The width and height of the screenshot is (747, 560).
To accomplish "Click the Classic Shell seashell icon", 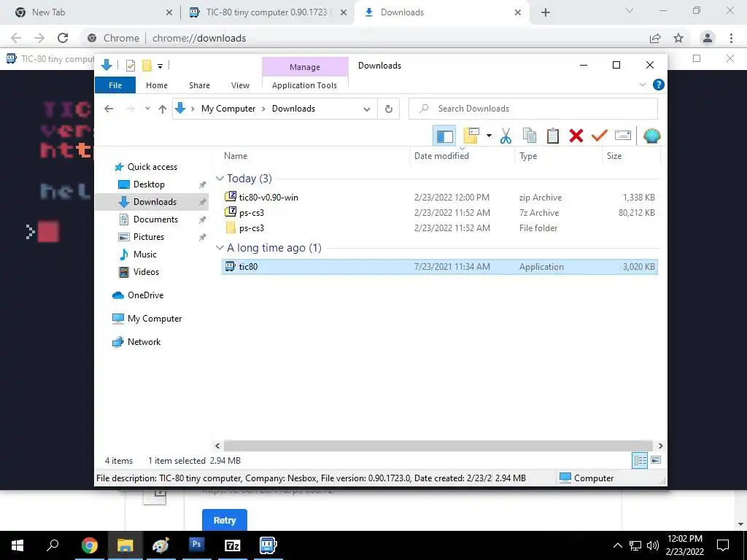I will 651,136.
